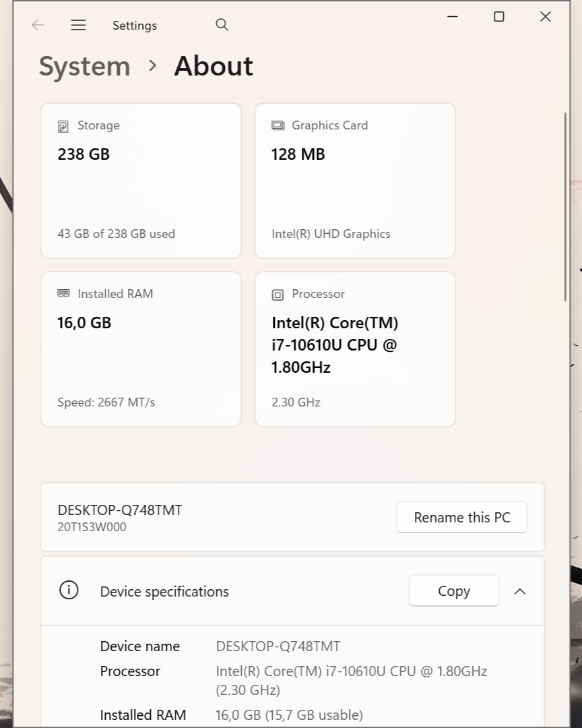Minimize the Settings window
This screenshot has width=582, height=728.
tap(453, 17)
